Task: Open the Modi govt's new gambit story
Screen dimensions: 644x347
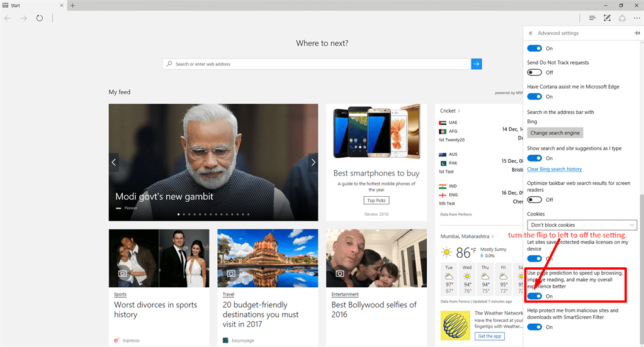Action: 164,197
